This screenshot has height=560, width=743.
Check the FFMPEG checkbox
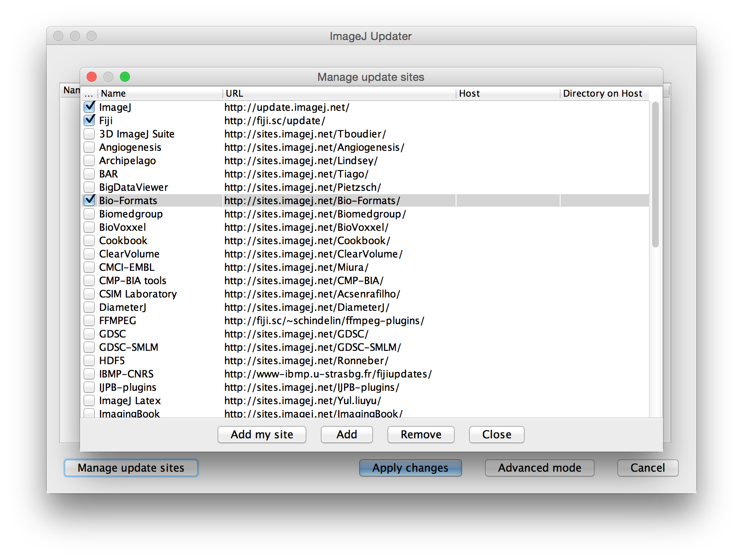89,320
